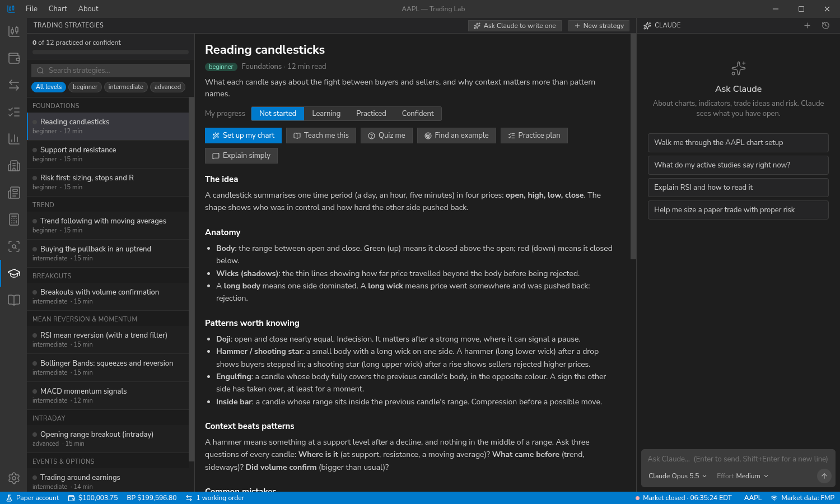The image size is (840, 504).
Task: Click the Quiz me button
Action: click(x=386, y=136)
